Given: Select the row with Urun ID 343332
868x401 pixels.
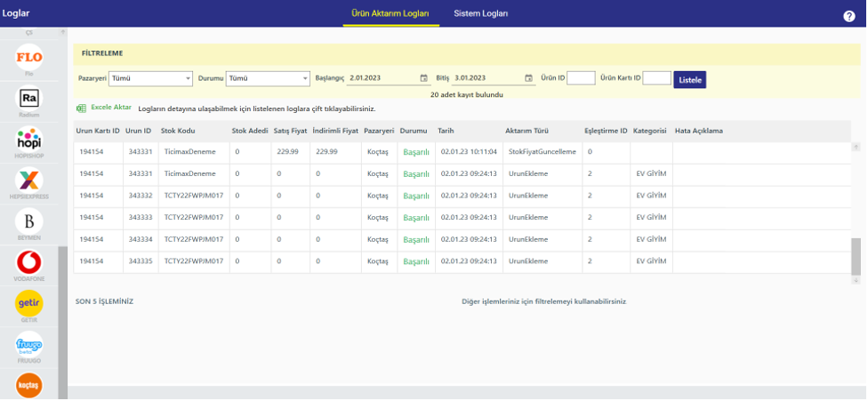Looking at the screenshot, I should (462, 196).
